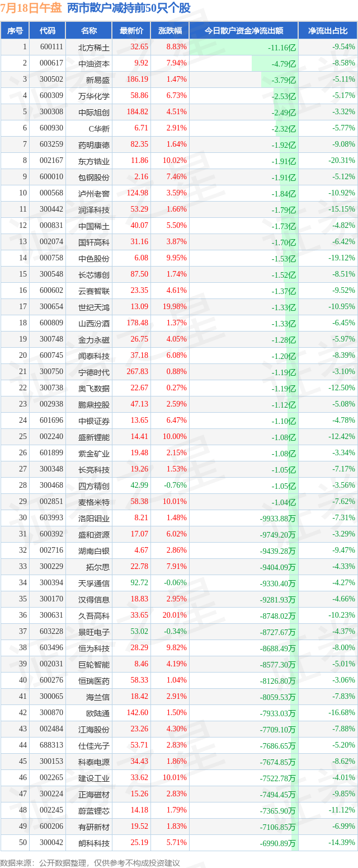Select stock name 景旺电子
This screenshot has width=358, height=868.
point(94,632)
